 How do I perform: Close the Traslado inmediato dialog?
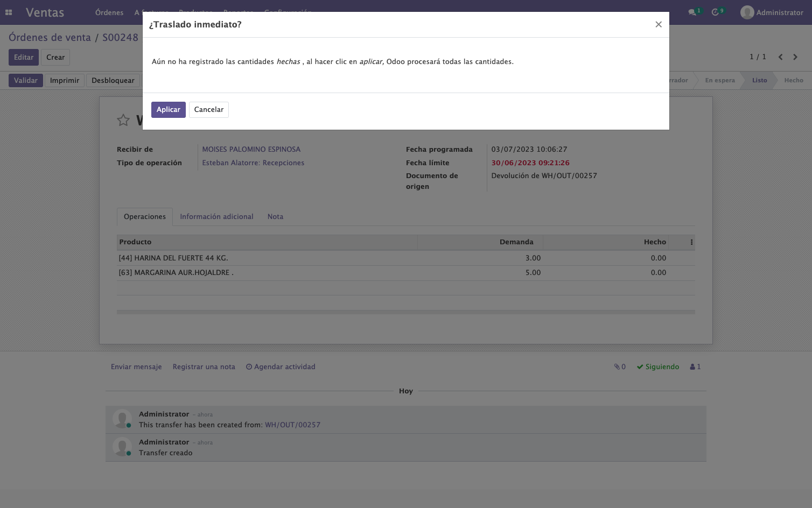659,24
